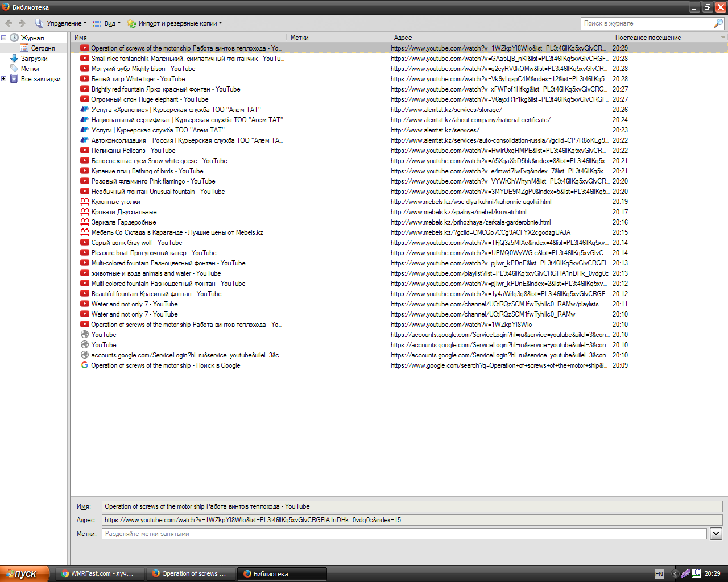Select Розовый фламинго Pink flamingo entry

pos(399,181)
